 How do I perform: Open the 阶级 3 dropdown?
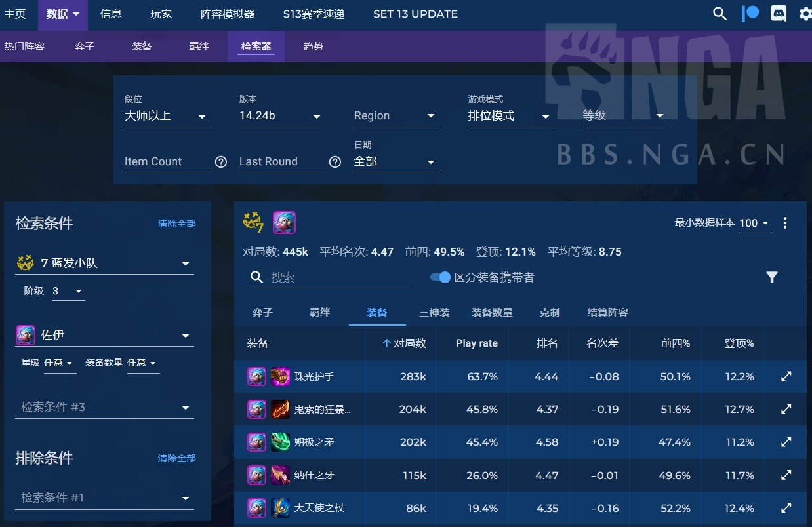coord(69,291)
